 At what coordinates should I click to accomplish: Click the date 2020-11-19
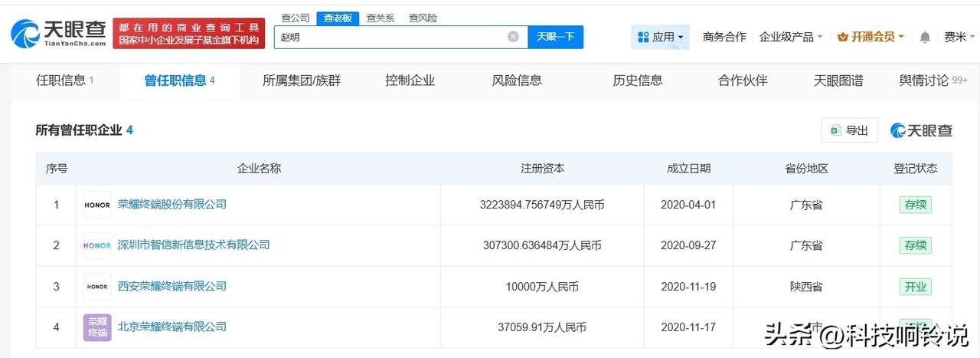coord(688,287)
